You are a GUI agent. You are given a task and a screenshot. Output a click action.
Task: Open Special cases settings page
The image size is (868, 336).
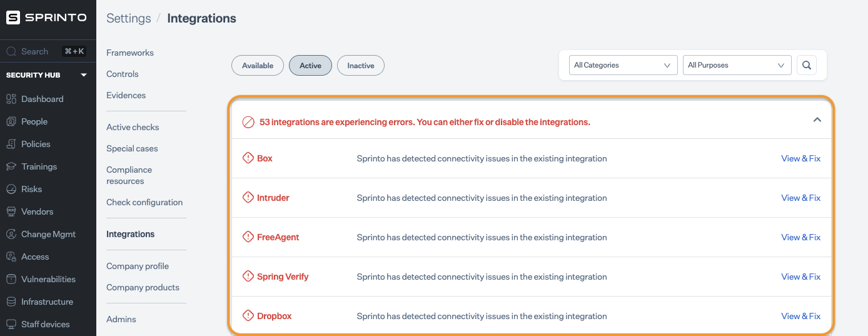(x=132, y=148)
